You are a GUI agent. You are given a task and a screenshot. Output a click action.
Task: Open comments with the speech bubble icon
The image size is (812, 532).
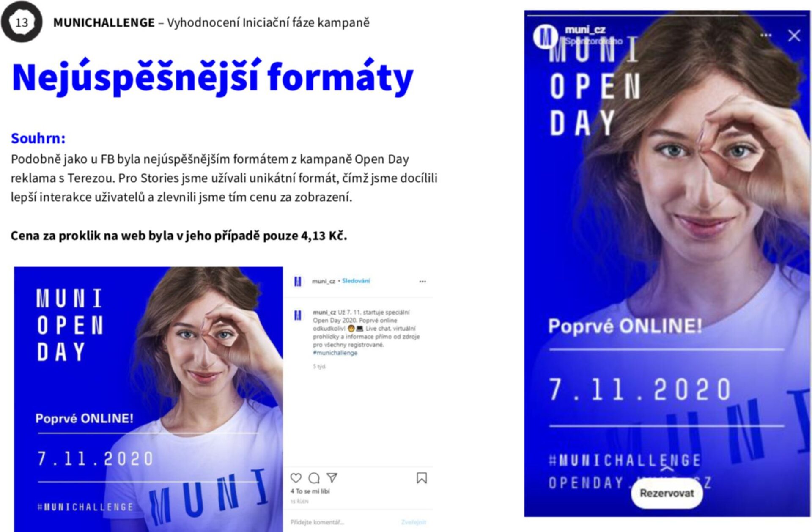314,478
